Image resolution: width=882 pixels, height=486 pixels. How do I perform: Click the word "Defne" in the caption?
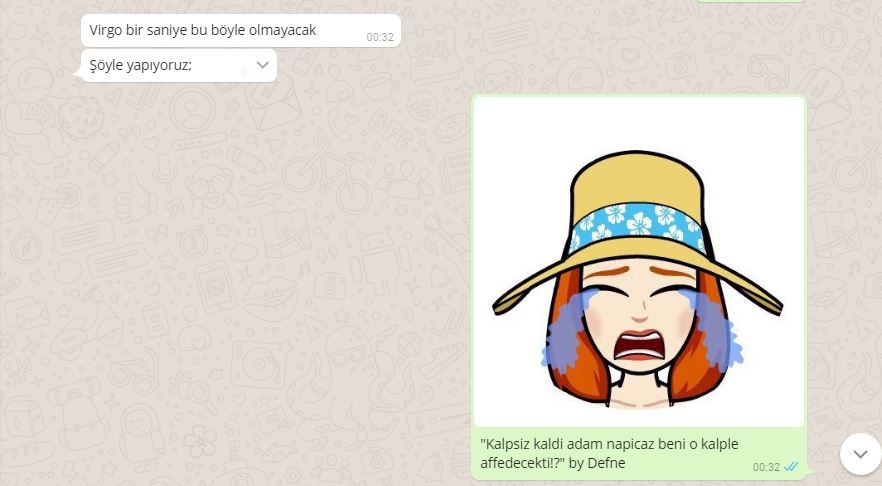tap(606, 463)
